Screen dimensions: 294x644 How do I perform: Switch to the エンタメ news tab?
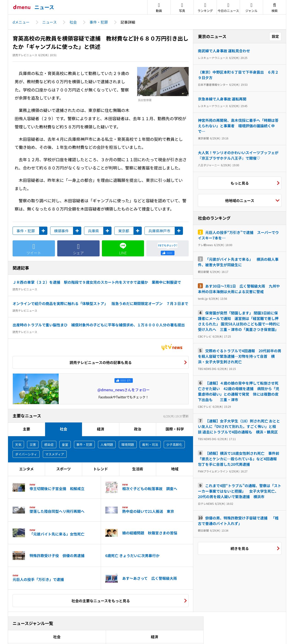pos(27,469)
